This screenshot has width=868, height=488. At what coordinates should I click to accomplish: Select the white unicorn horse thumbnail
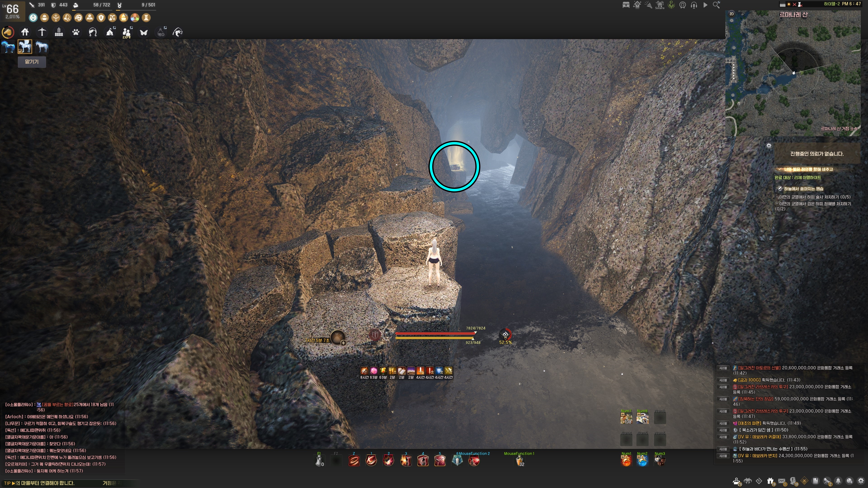click(x=42, y=47)
